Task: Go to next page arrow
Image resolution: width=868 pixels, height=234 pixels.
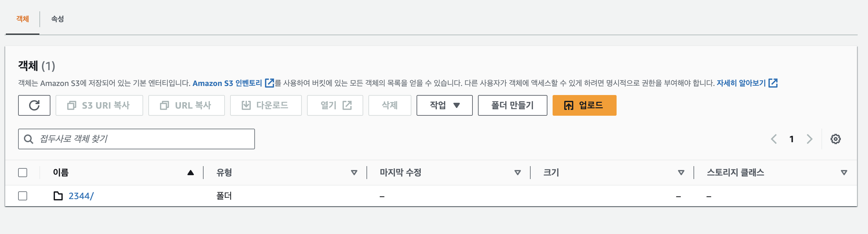Action: (x=810, y=139)
